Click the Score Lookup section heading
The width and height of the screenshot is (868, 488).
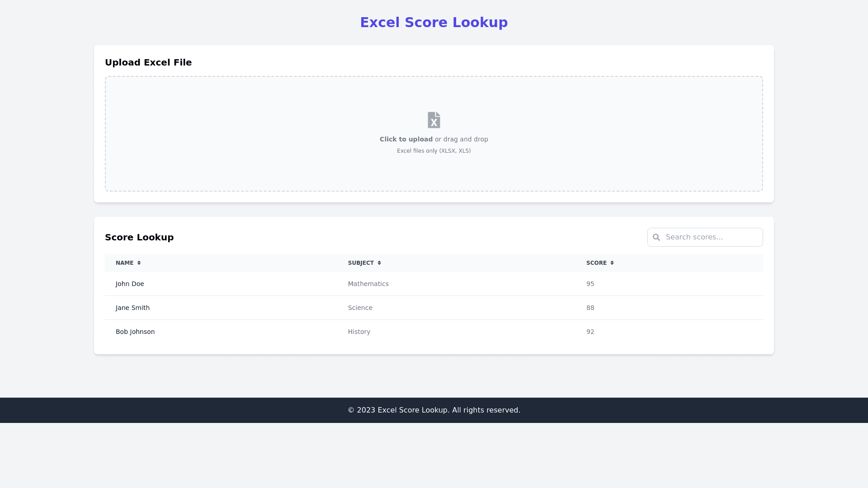click(139, 237)
